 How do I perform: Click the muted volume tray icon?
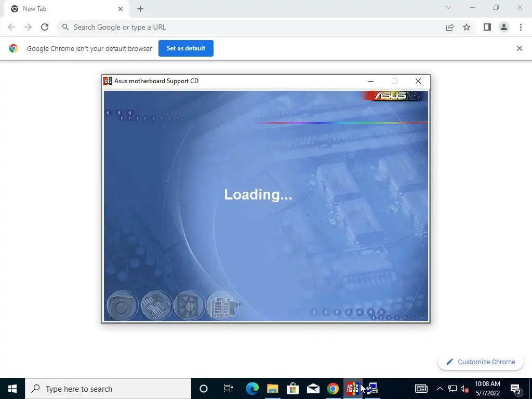(465, 389)
